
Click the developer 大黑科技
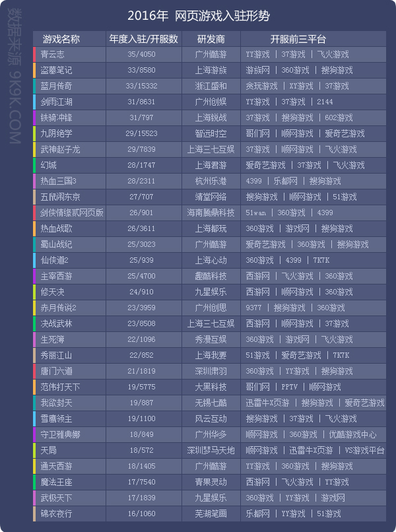(211, 387)
